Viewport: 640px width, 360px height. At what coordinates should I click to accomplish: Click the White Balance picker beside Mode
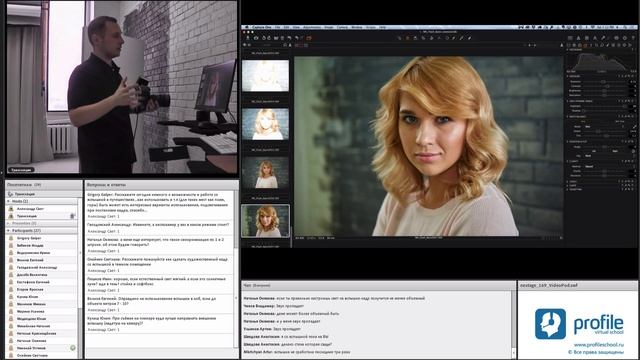click(635, 127)
